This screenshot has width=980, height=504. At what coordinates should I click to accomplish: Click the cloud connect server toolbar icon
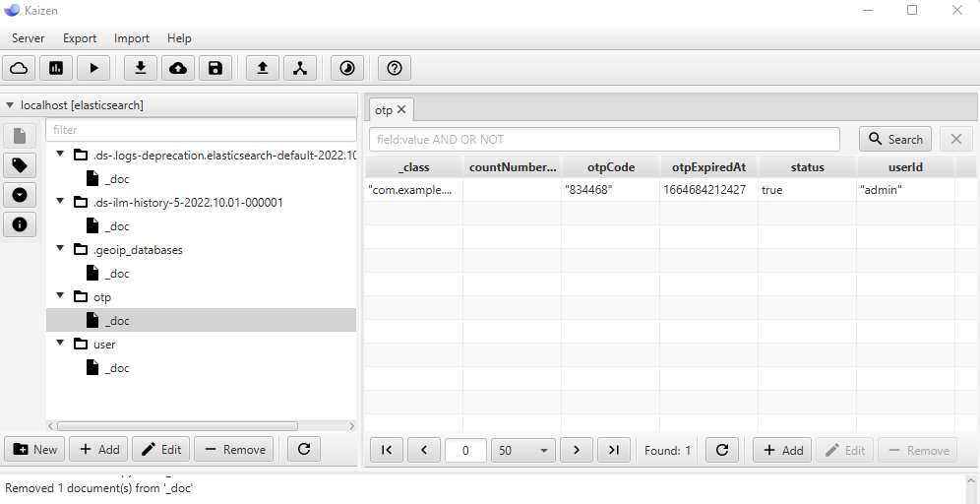point(19,68)
